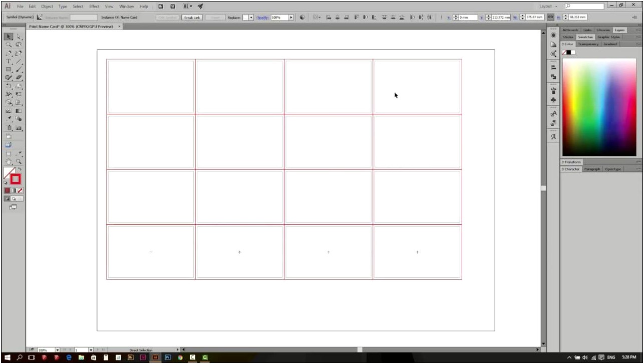The height and width of the screenshot is (364, 644).
Task: Select the Selection (black arrow) tool
Action: 9,37
